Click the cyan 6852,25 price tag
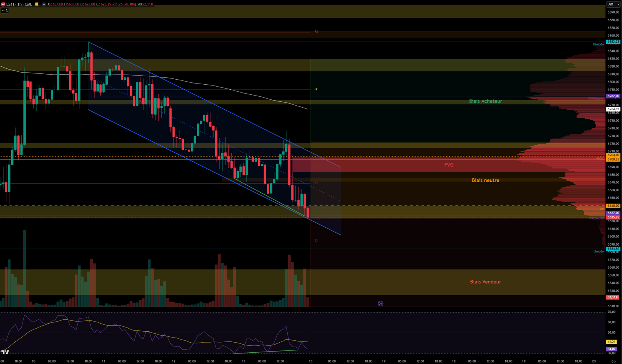 coord(613,42)
